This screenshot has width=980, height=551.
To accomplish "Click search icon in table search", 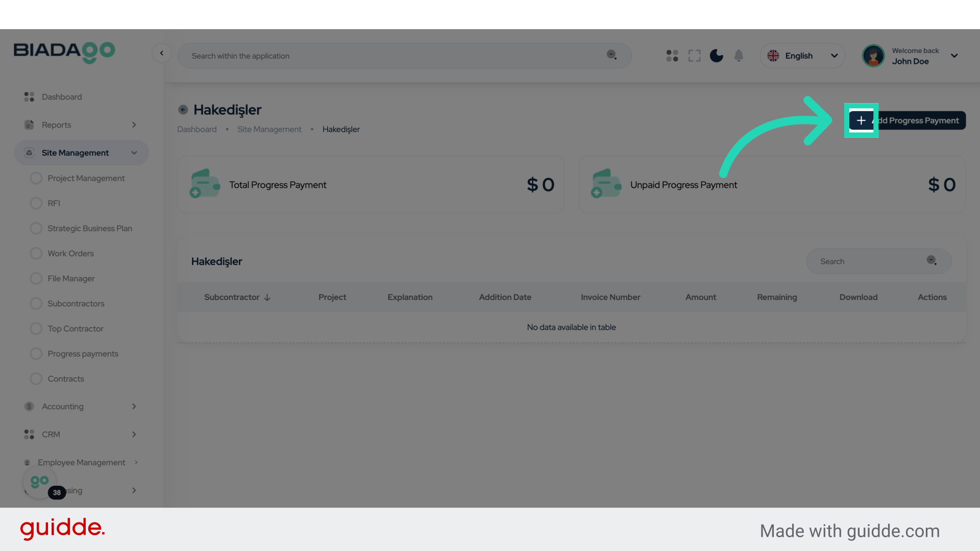I will (932, 261).
